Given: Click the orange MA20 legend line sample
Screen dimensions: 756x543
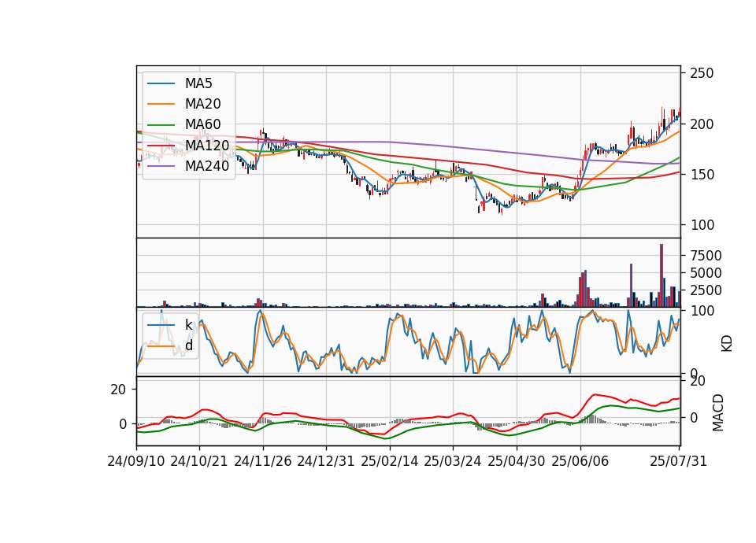Looking at the screenshot, I should pyautogui.click(x=161, y=104).
